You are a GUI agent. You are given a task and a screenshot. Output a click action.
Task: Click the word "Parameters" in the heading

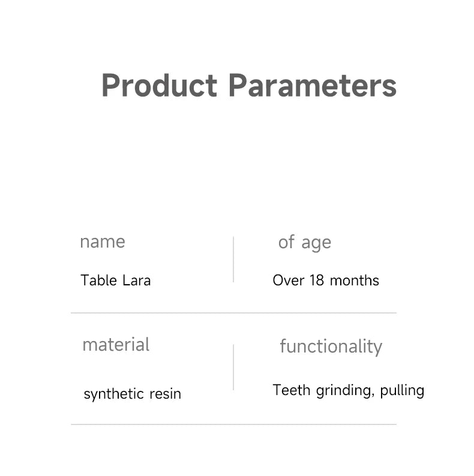pos(312,85)
